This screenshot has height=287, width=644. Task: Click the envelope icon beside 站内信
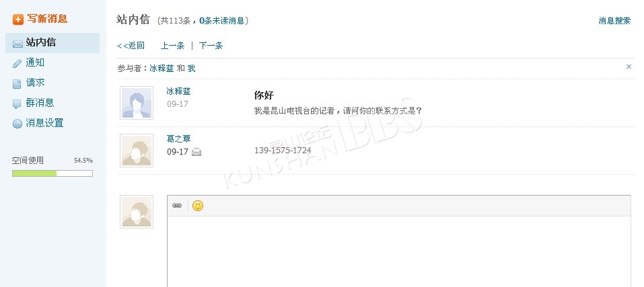(17, 44)
